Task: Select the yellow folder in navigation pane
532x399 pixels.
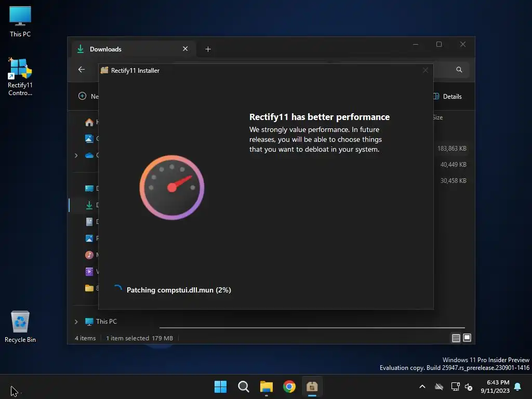Action: tap(89, 288)
